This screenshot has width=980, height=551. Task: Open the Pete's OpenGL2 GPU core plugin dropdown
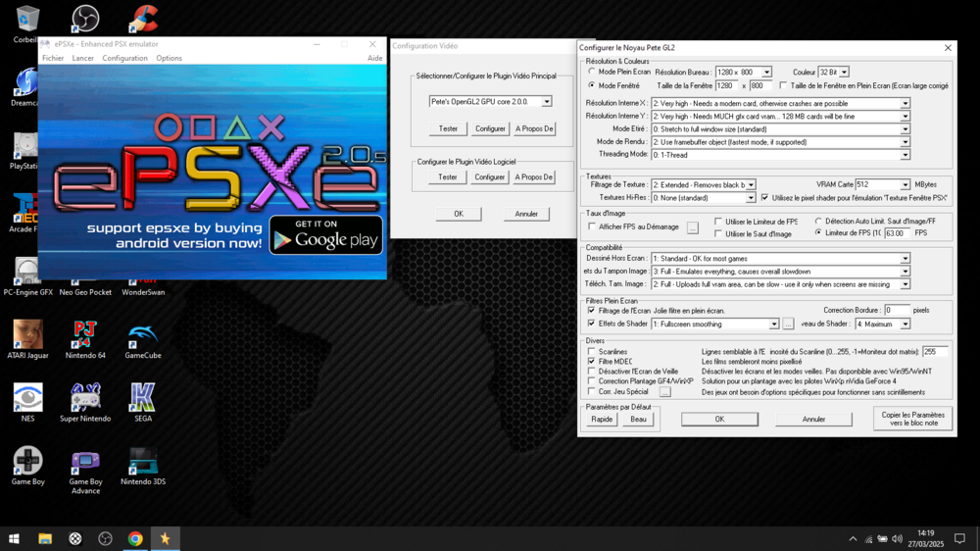pyautogui.click(x=547, y=102)
